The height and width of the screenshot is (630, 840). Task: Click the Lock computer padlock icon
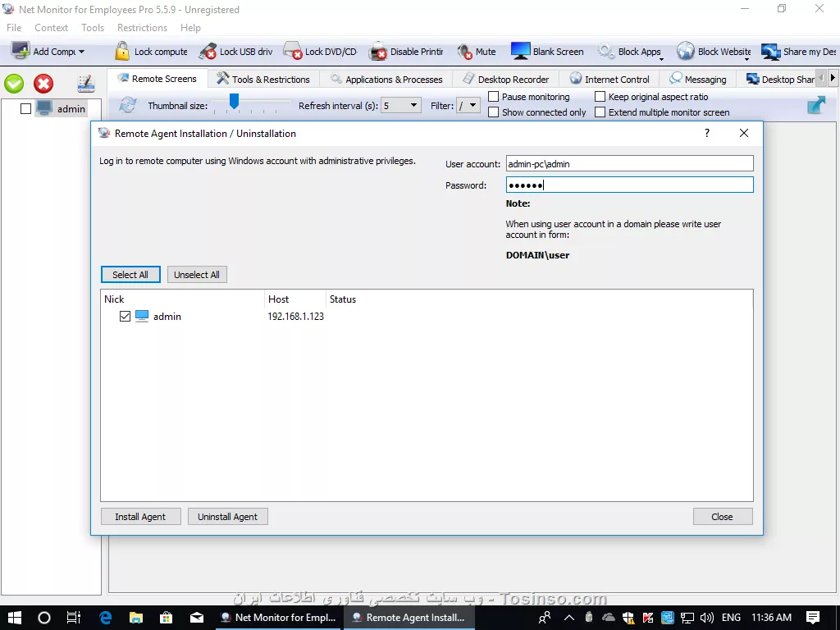coord(122,52)
